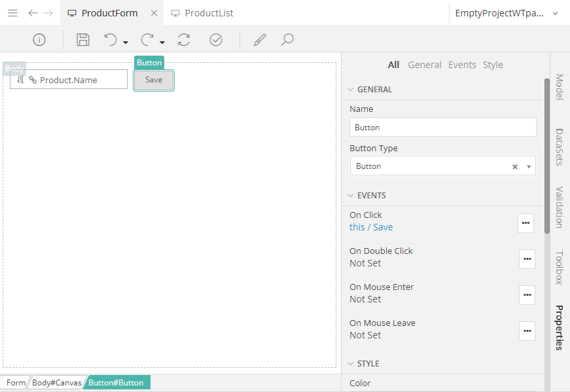This screenshot has width=570, height=392.
Task: Click the refresh icon in toolbar
Action: click(x=184, y=40)
